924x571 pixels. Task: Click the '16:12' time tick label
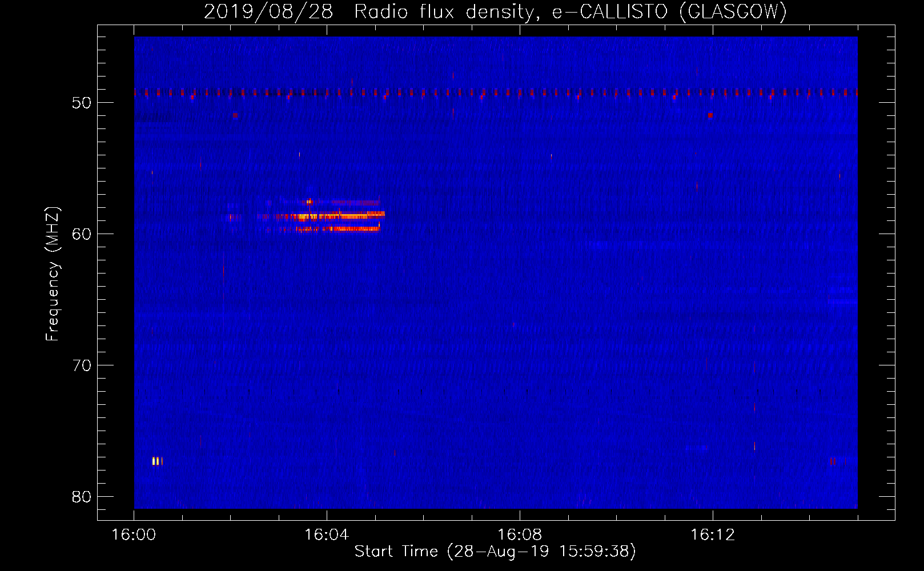click(713, 535)
